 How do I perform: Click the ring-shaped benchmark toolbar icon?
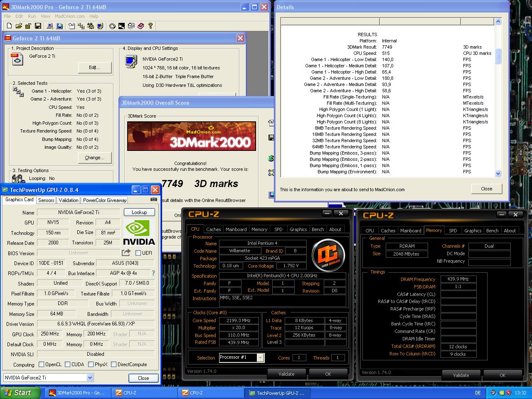(x=112, y=26)
